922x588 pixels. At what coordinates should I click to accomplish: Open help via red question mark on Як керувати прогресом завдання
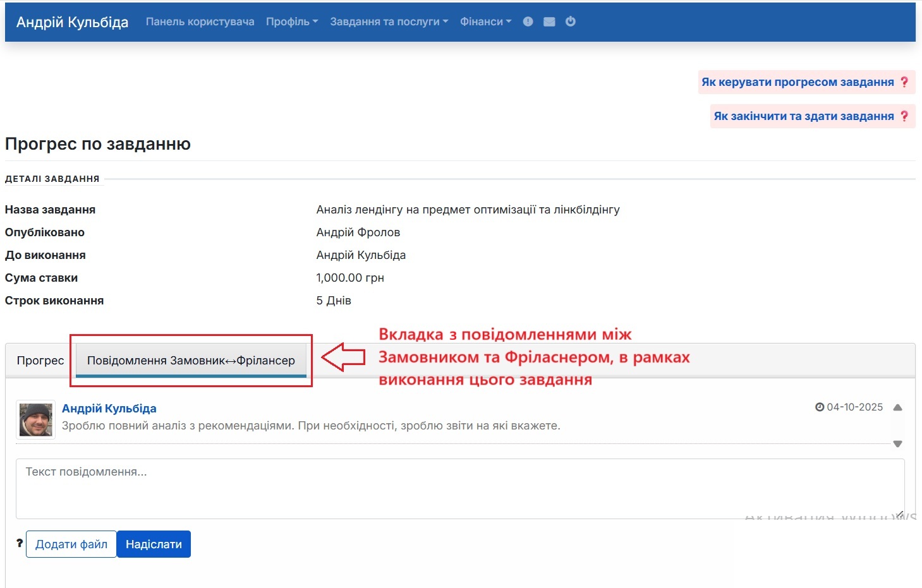[905, 81]
